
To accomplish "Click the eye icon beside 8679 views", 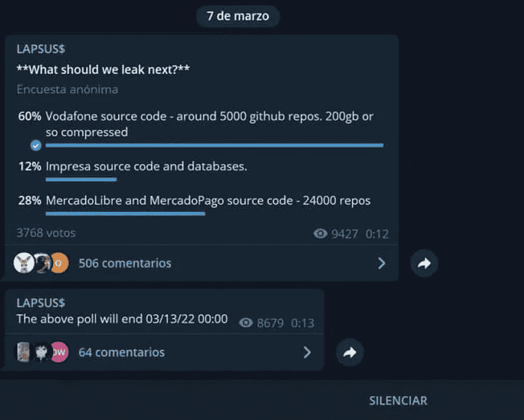I will click(246, 323).
